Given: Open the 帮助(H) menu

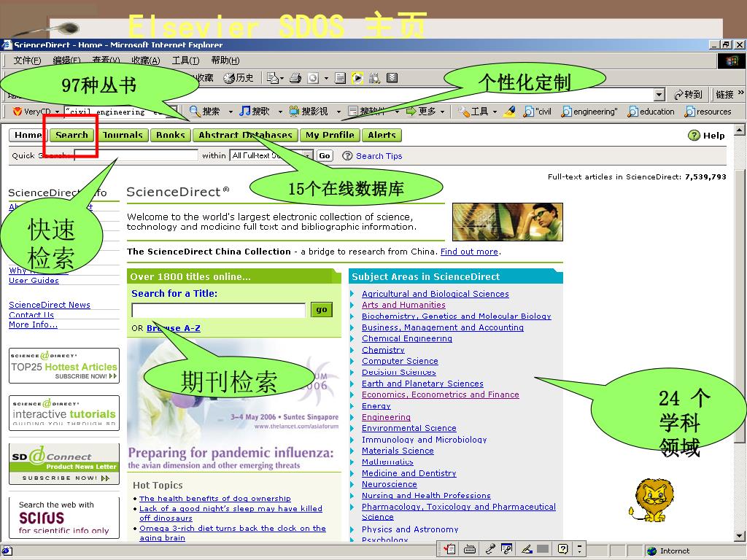Looking at the screenshot, I should click(225, 61).
